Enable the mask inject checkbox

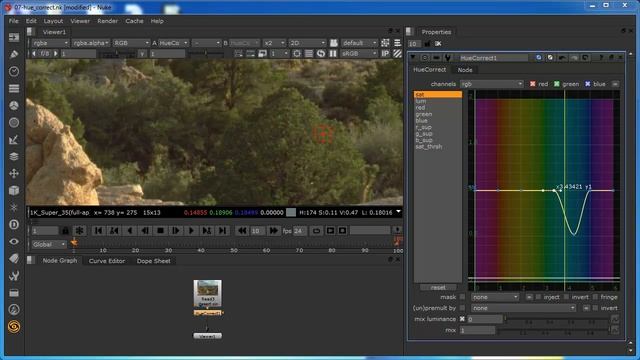[x=538, y=297]
